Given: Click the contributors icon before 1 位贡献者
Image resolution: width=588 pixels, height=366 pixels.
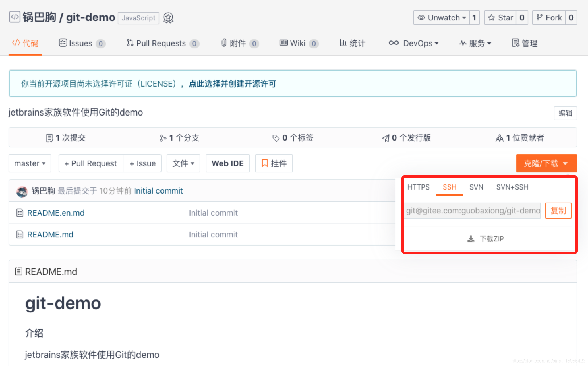Looking at the screenshot, I should coord(500,138).
